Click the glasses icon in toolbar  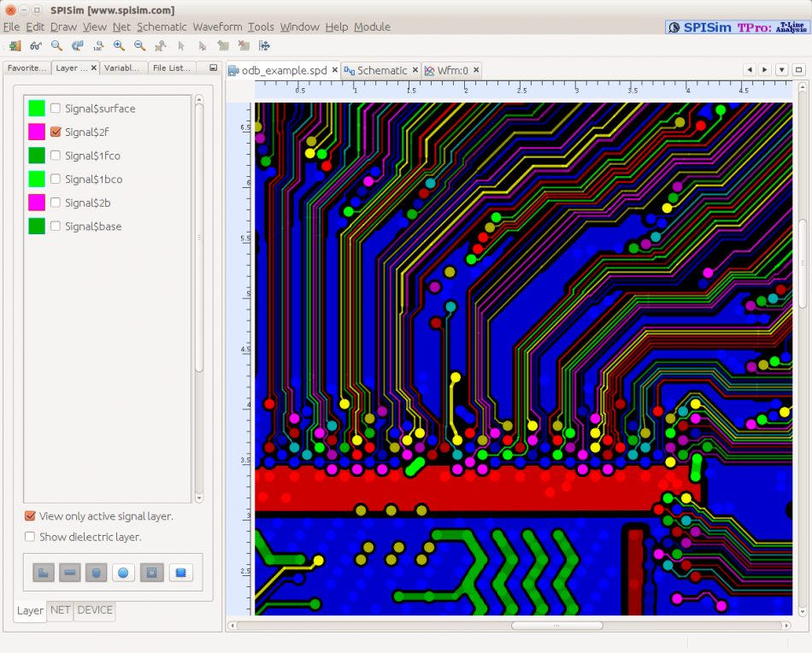tap(36, 46)
